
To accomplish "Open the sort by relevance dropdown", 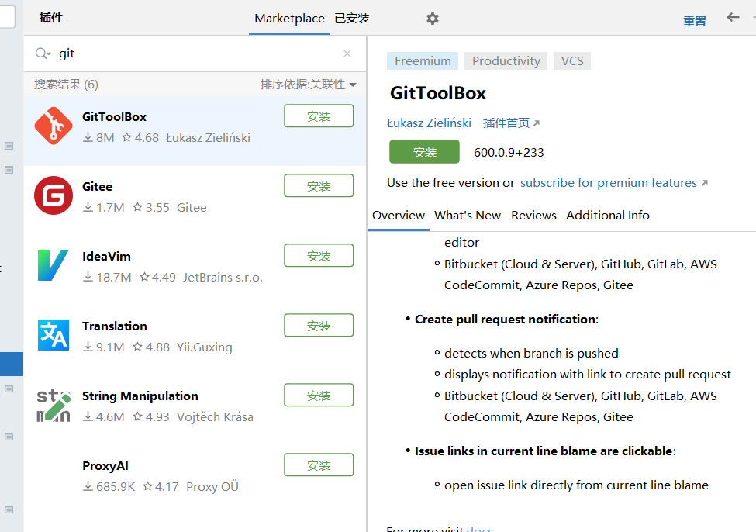I will [309, 85].
